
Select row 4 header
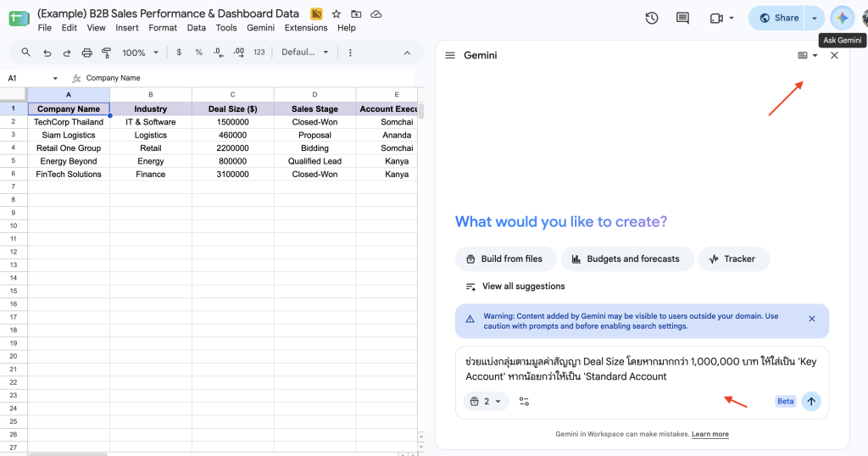14,147
